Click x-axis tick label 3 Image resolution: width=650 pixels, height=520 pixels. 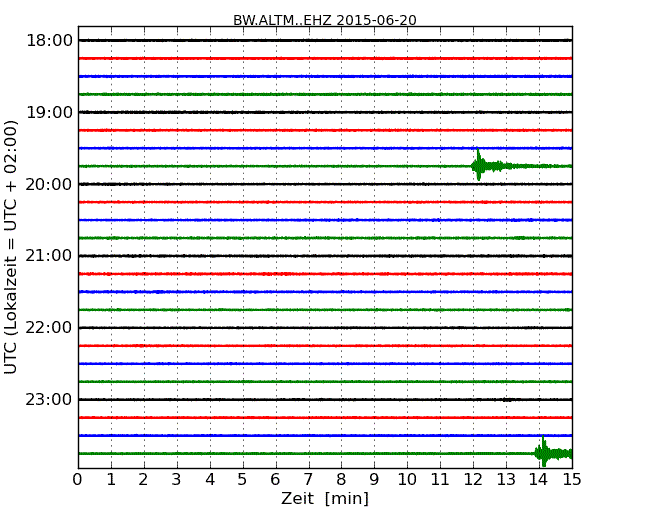tap(176, 480)
